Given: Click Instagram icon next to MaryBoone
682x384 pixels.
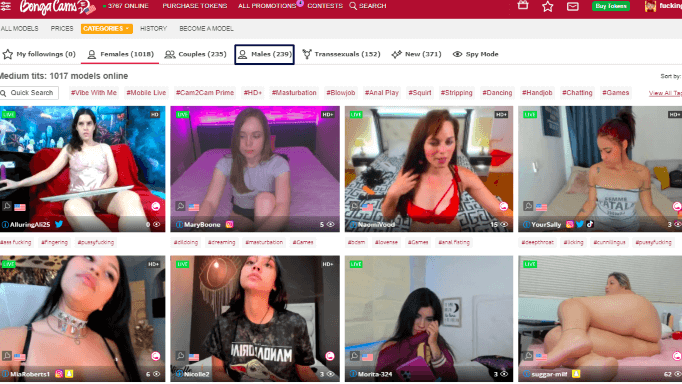Looking at the screenshot, I should pos(229,224).
